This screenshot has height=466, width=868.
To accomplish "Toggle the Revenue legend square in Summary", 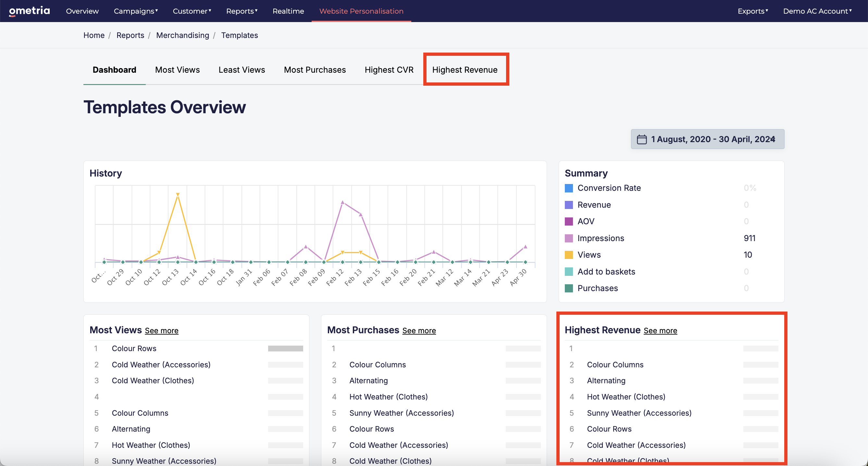I will pos(569,205).
